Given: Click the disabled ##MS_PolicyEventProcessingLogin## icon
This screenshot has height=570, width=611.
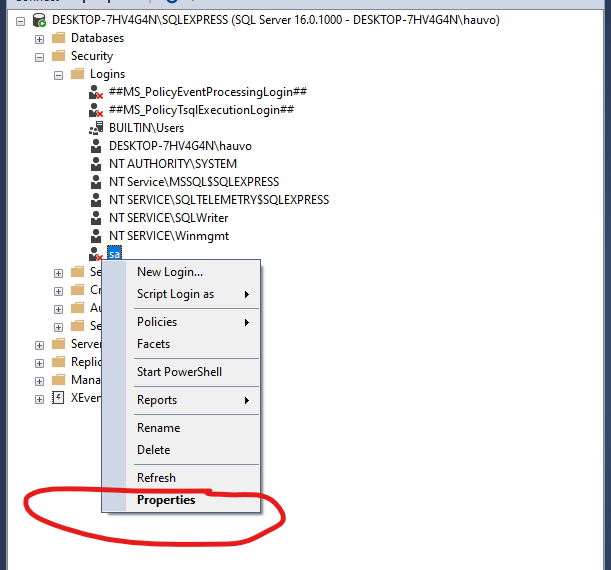Looking at the screenshot, I should (96, 92).
